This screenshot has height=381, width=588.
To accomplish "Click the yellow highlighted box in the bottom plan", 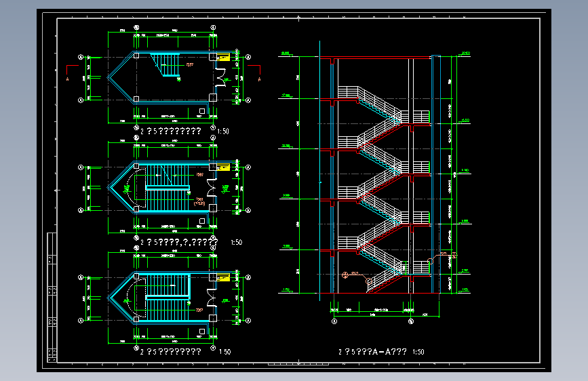I will [223, 277].
